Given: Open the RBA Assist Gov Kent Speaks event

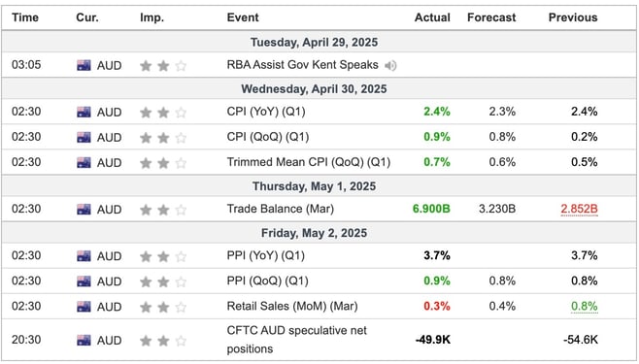Looking at the screenshot, I should 302,65.
